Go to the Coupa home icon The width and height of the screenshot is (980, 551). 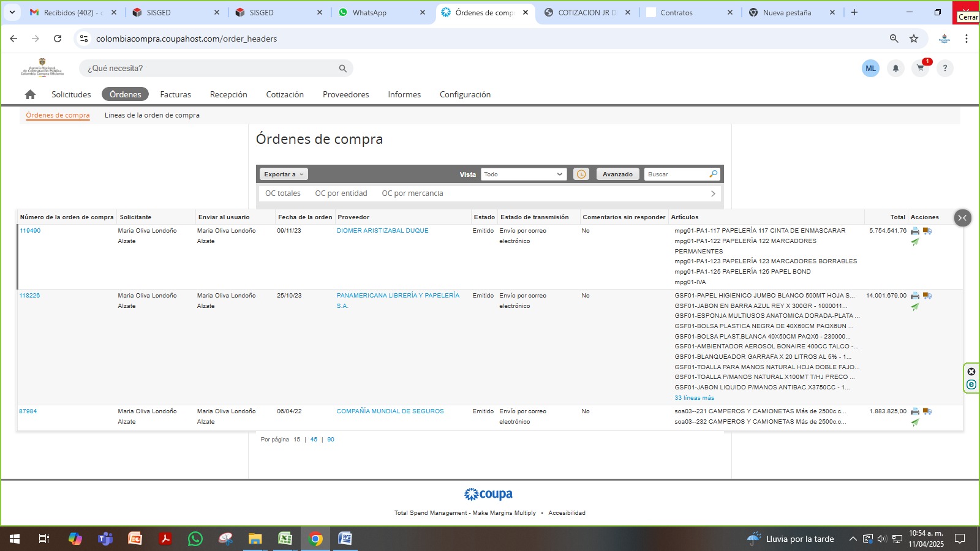(30, 94)
